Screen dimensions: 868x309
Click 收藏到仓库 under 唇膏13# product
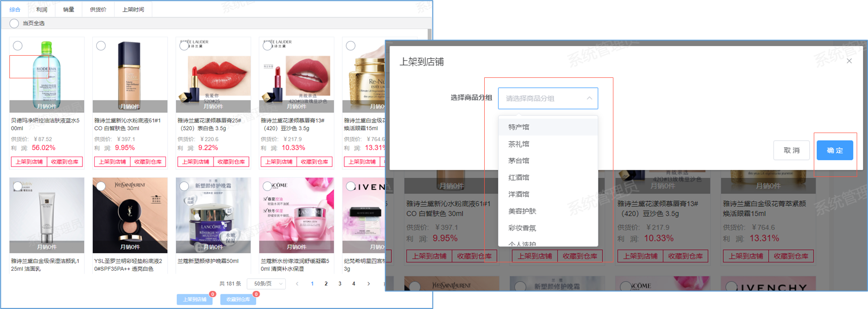coord(314,162)
